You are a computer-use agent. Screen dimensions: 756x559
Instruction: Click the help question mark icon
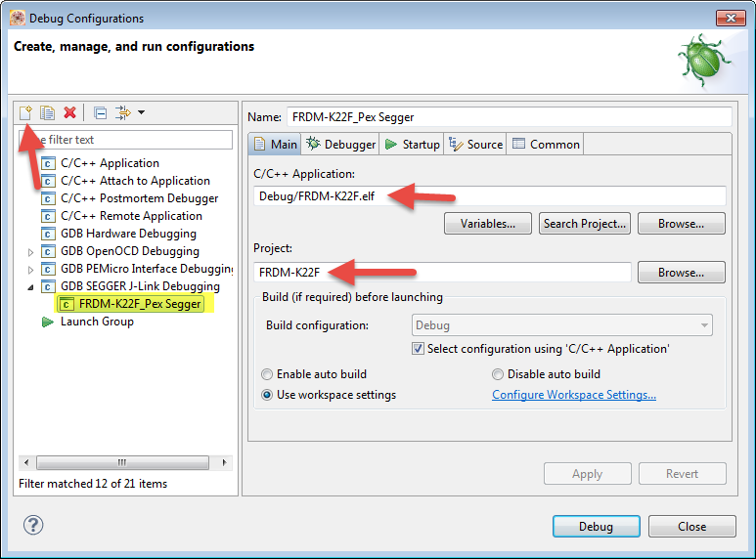(33, 526)
